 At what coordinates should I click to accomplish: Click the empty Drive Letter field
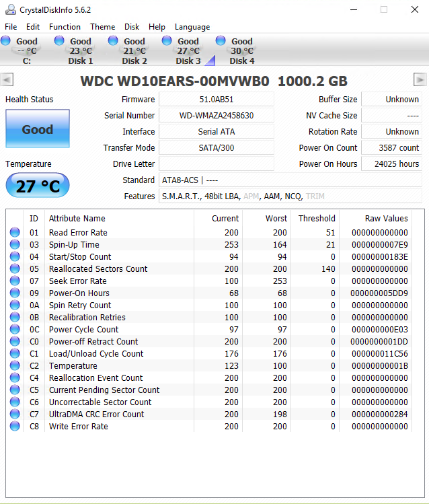[217, 164]
